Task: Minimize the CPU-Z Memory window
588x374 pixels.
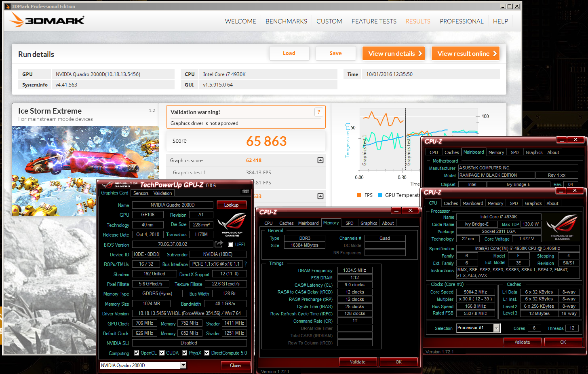Action: point(396,211)
